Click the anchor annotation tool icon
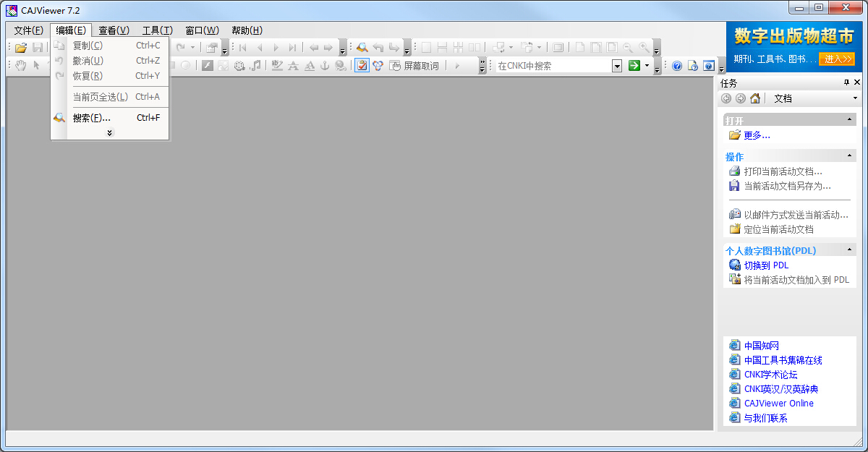Viewport: 868px width, 452px height. 325,66
